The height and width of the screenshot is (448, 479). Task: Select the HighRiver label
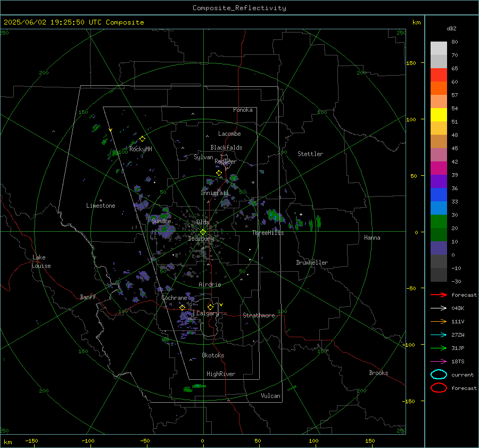[221, 374]
